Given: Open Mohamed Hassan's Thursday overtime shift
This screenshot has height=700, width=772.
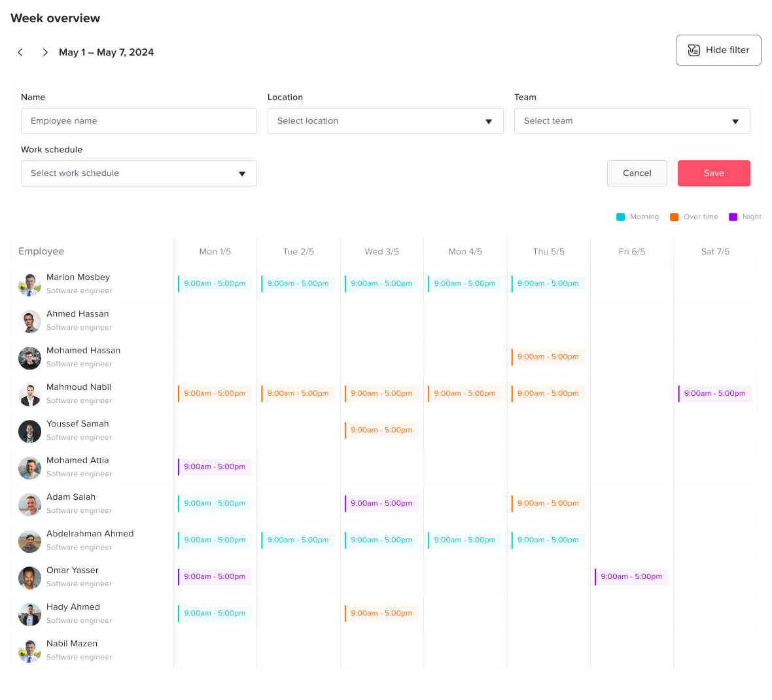Looking at the screenshot, I should (x=548, y=357).
